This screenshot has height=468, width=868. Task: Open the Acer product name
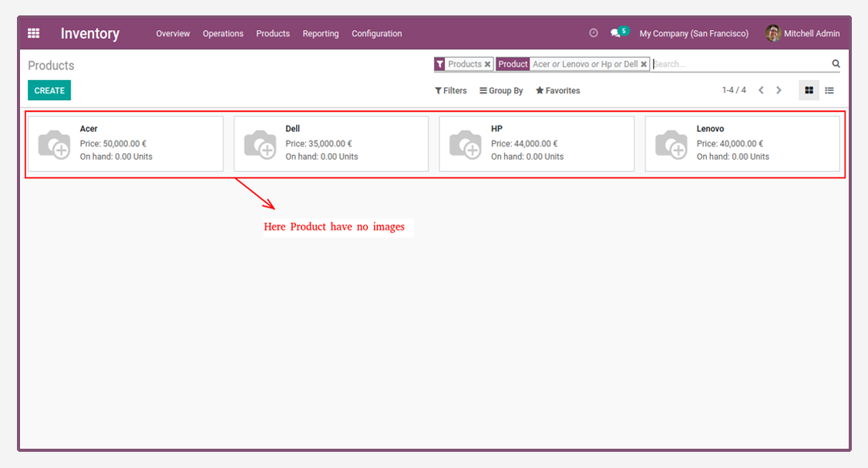(x=89, y=129)
